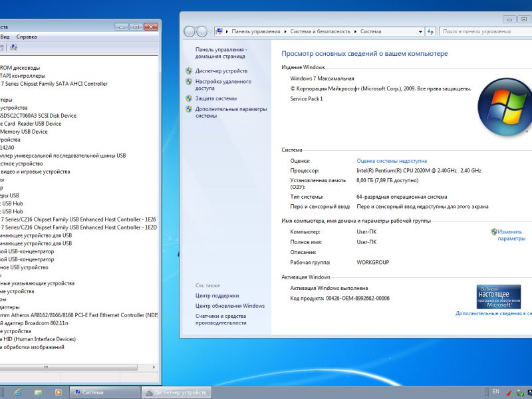Go back using the round back arrow
The height and width of the screenshot is (399, 532).
[x=190, y=31]
